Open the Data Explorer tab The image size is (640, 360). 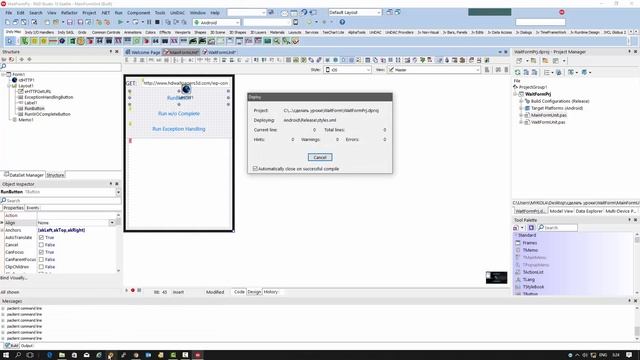tap(589, 211)
